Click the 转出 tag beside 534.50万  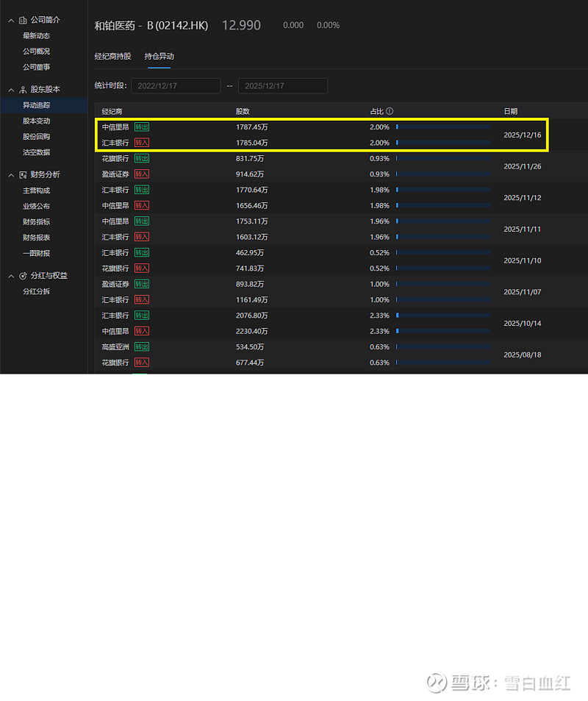pyautogui.click(x=142, y=347)
